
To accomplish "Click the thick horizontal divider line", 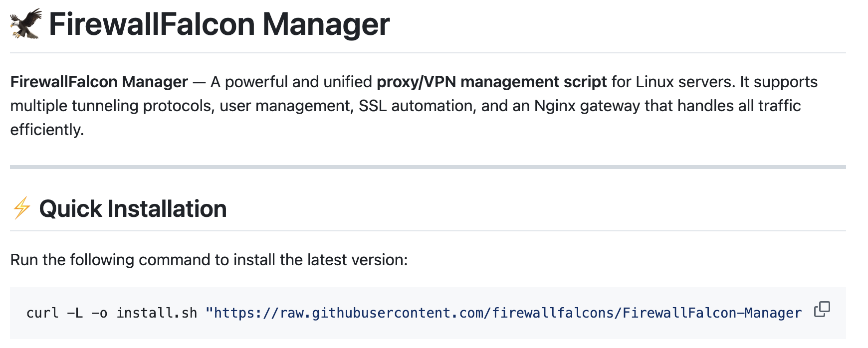I will (x=428, y=167).
